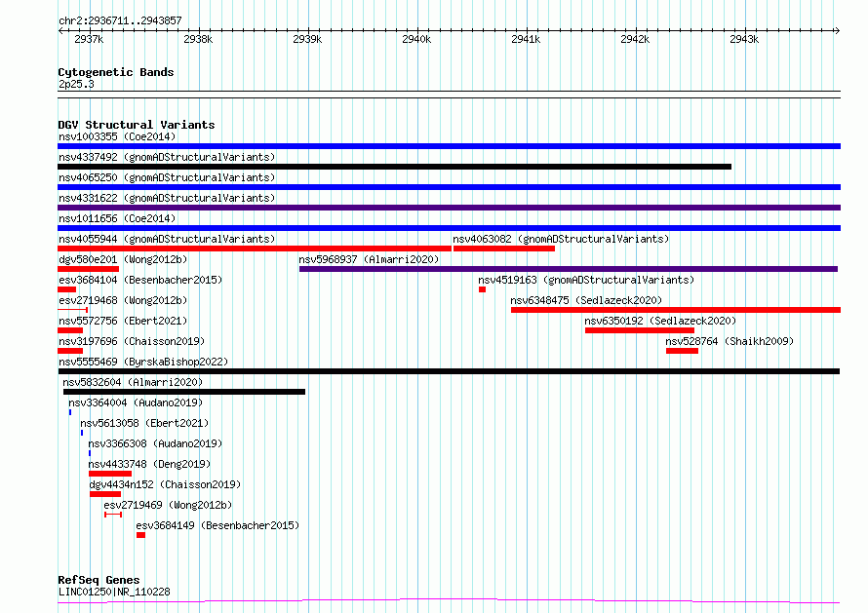Open the nsv4063082 (gnomADStructuralVariants) label
868x613 pixels.
pos(561,239)
